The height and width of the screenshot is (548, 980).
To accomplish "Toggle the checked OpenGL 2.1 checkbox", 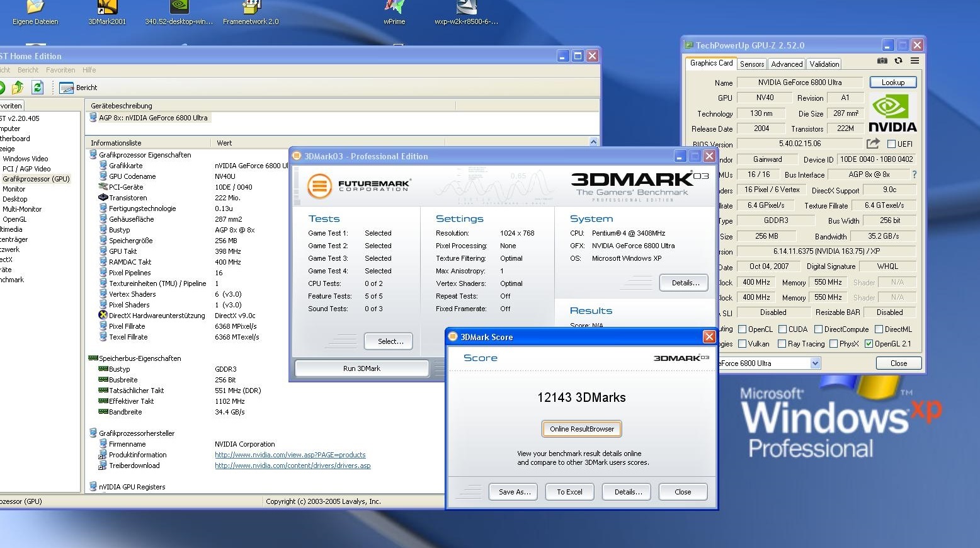I will pos(869,343).
